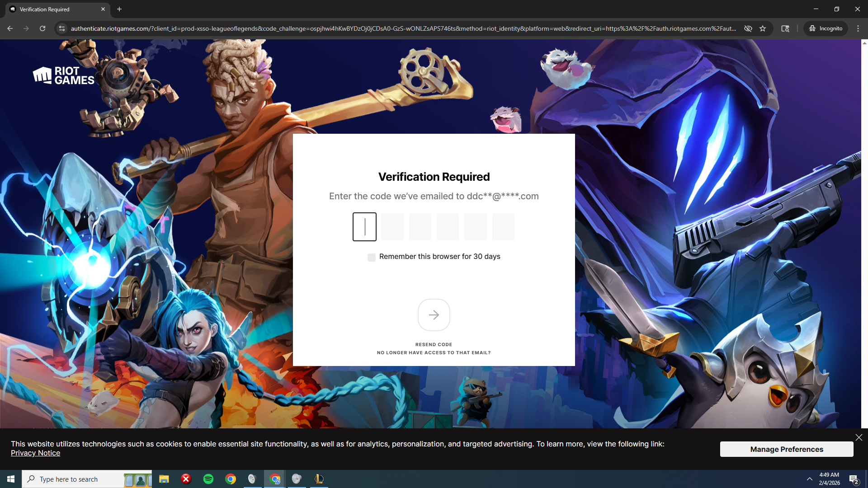Check Remember this browser for 30 days
The height and width of the screenshot is (488, 868).
[372, 258]
